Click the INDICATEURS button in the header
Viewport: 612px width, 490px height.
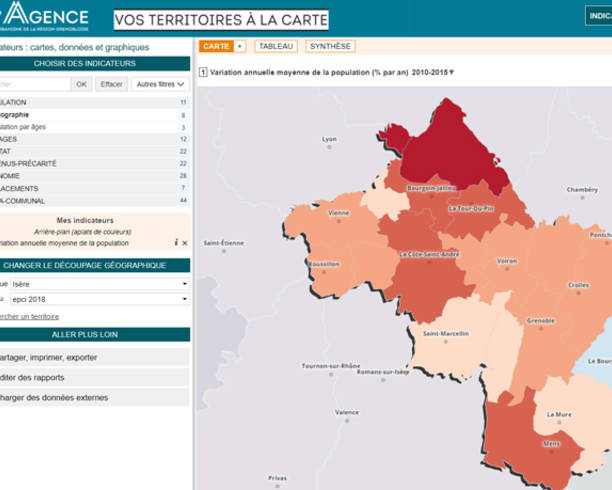[x=599, y=16]
